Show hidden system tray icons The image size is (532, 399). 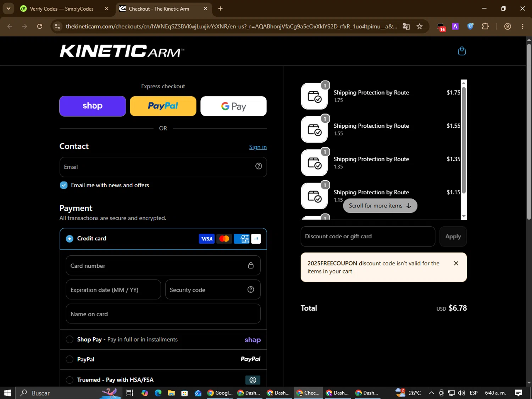[x=431, y=393]
